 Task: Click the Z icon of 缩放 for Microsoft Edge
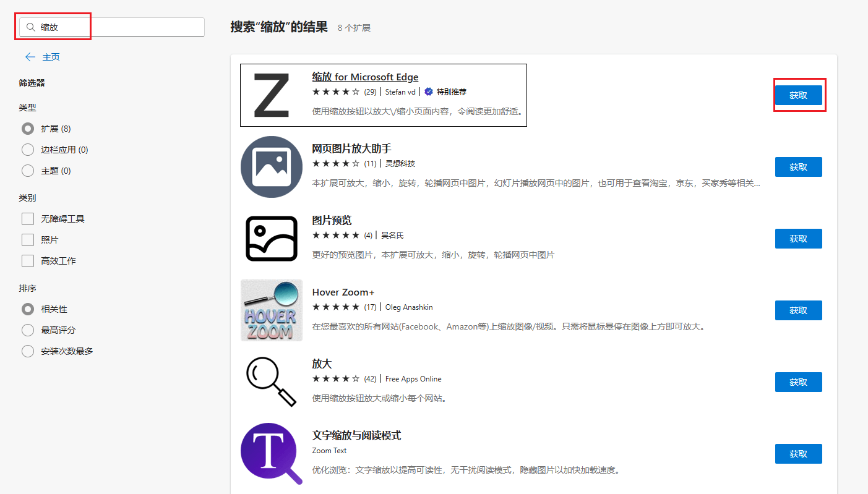(272, 94)
